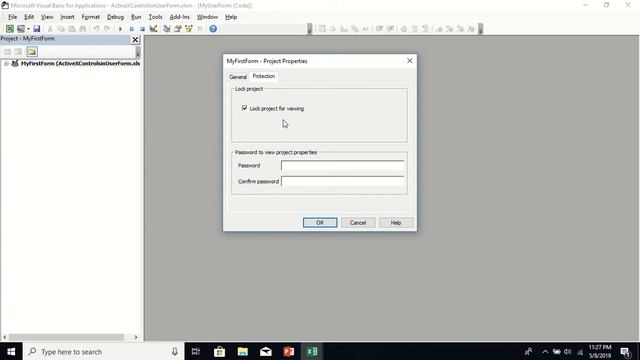Click Help button in Project Properties dialog

[x=396, y=222]
